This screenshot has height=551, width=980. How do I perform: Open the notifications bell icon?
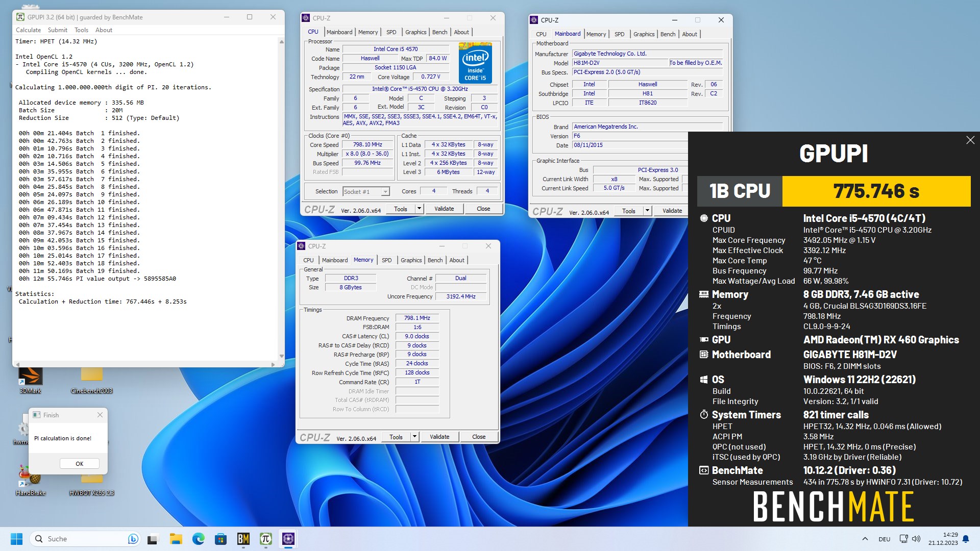(x=965, y=539)
